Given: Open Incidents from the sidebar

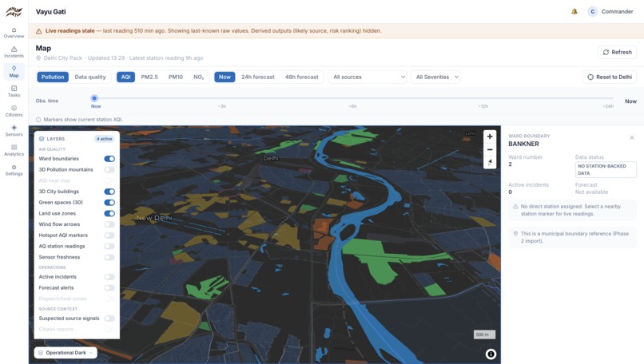Looking at the screenshot, I should (x=14, y=52).
